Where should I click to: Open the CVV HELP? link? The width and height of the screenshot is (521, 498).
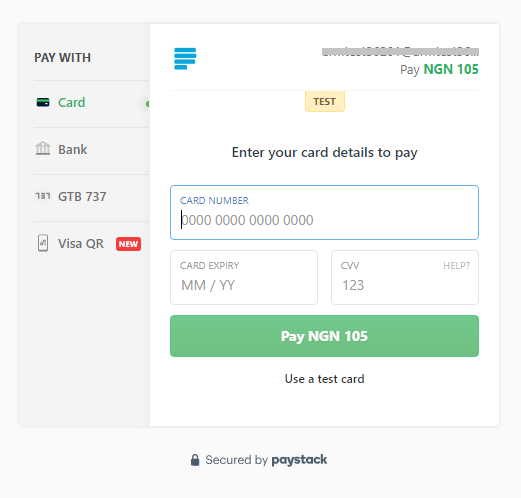click(x=456, y=266)
